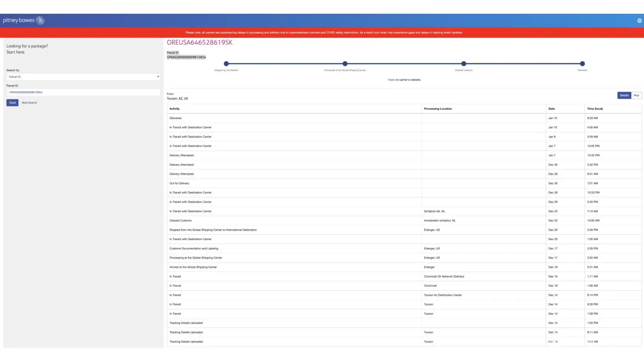This screenshot has height=362, width=644.
Task: Click the Amsterdam-schiphol, NL location cell
Action: (x=440, y=220)
